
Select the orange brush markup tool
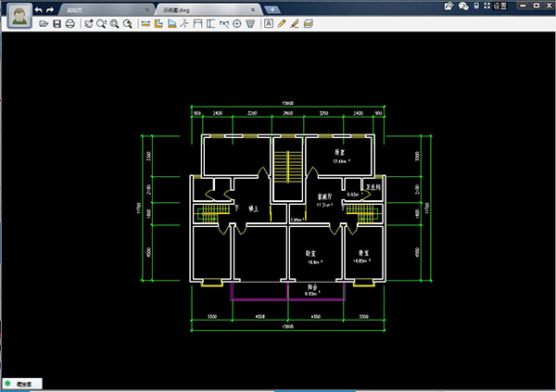click(295, 24)
